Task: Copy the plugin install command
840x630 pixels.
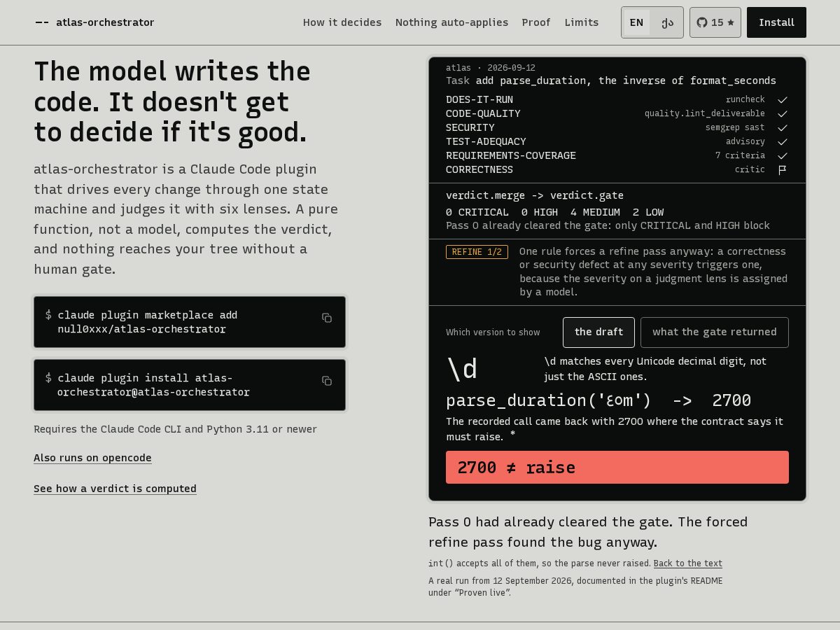Action: 327,381
